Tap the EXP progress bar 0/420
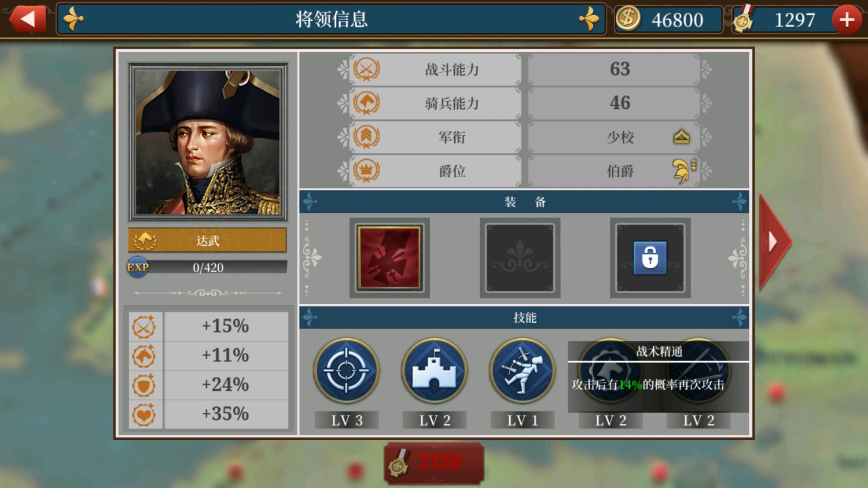This screenshot has width=868, height=488. (x=207, y=267)
